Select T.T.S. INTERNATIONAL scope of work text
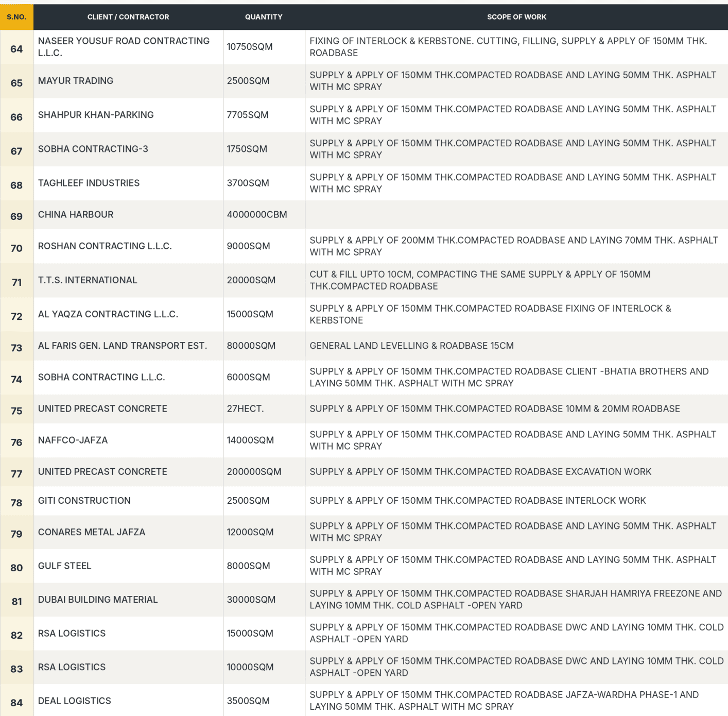Image resolution: width=728 pixels, height=716 pixels. 480,280
